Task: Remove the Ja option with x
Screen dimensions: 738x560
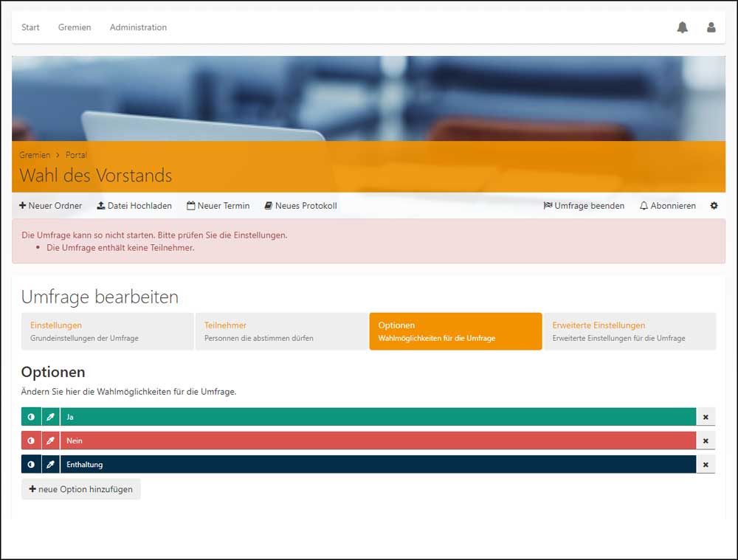Action: (x=706, y=417)
